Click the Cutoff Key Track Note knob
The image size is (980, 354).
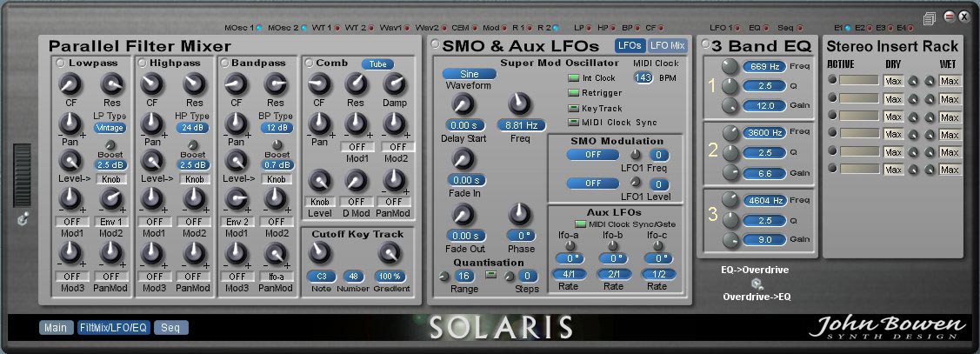[x=320, y=252]
